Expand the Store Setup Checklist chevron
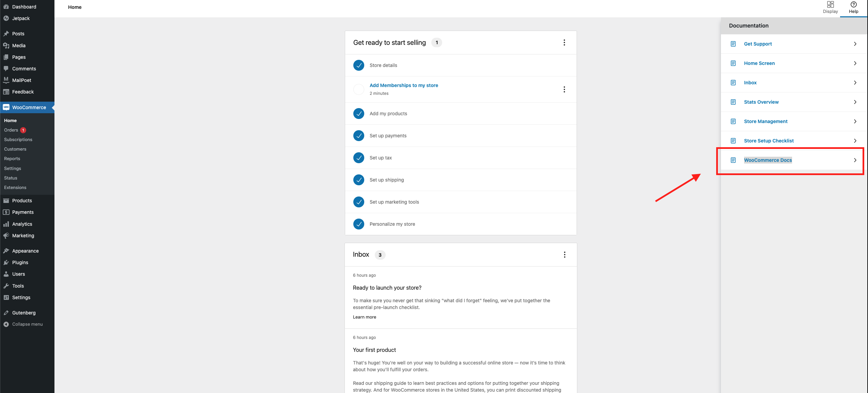The width and height of the screenshot is (868, 393). click(855, 141)
